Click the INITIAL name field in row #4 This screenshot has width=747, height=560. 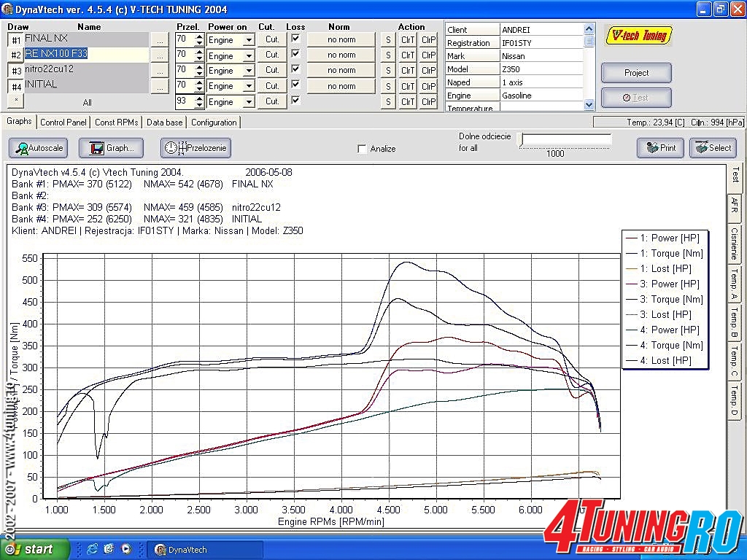(86, 85)
